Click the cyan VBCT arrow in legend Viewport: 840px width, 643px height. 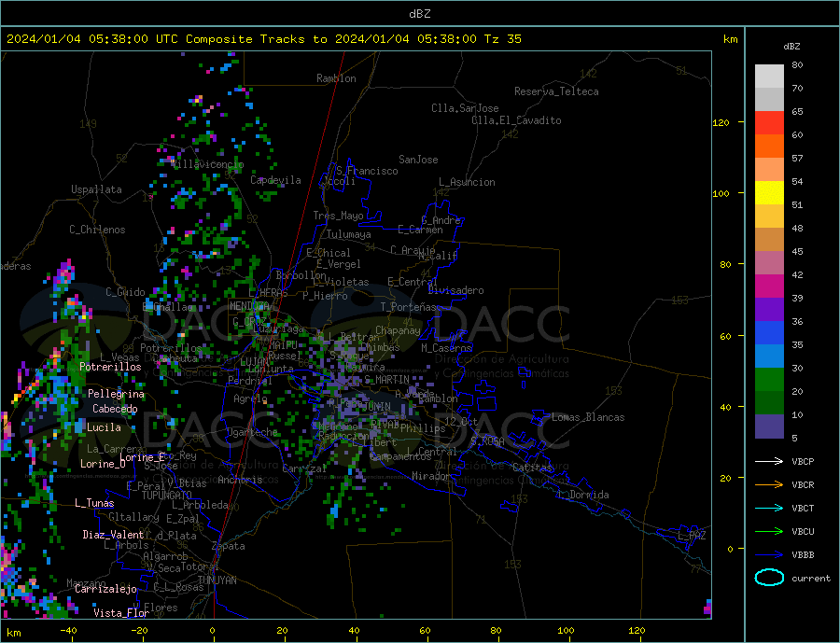click(x=769, y=508)
